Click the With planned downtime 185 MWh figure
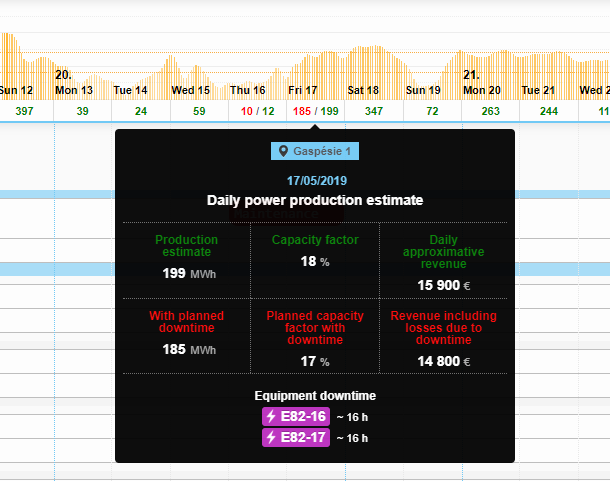 [186, 349]
